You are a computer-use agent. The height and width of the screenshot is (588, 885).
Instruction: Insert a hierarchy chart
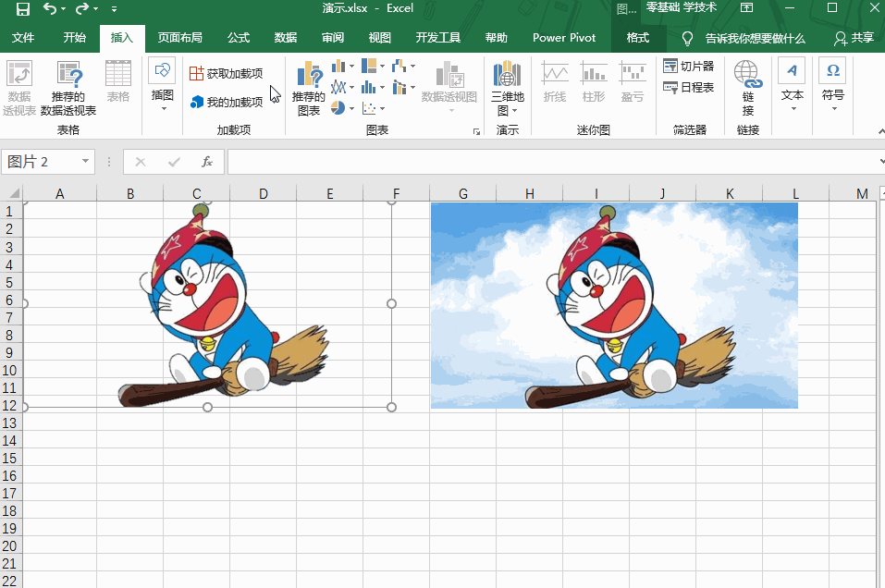373,66
